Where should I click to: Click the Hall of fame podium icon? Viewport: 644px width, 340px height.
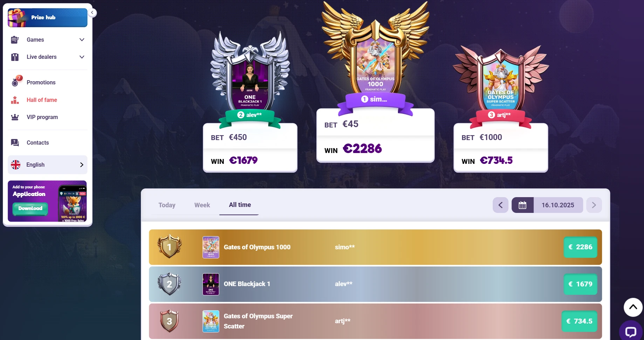click(x=15, y=100)
